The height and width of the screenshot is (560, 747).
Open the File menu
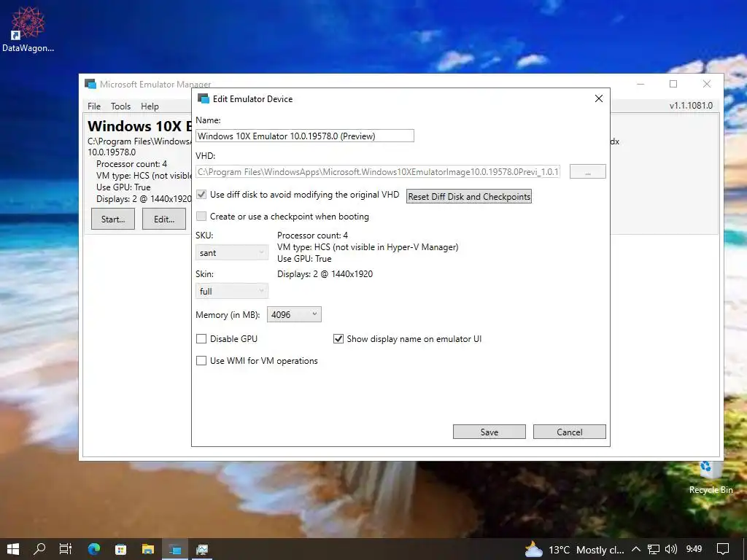click(94, 106)
